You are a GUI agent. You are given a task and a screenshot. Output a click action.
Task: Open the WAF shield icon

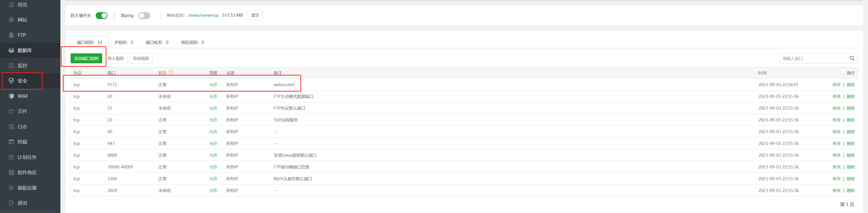(11, 96)
